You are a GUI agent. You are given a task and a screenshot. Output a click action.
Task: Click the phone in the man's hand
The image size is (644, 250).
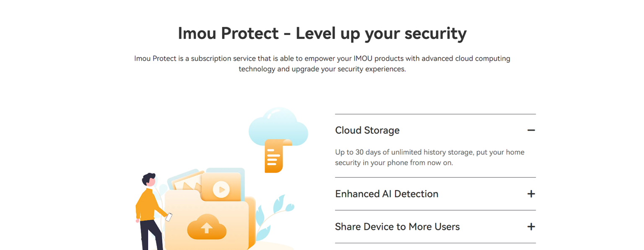169,217
